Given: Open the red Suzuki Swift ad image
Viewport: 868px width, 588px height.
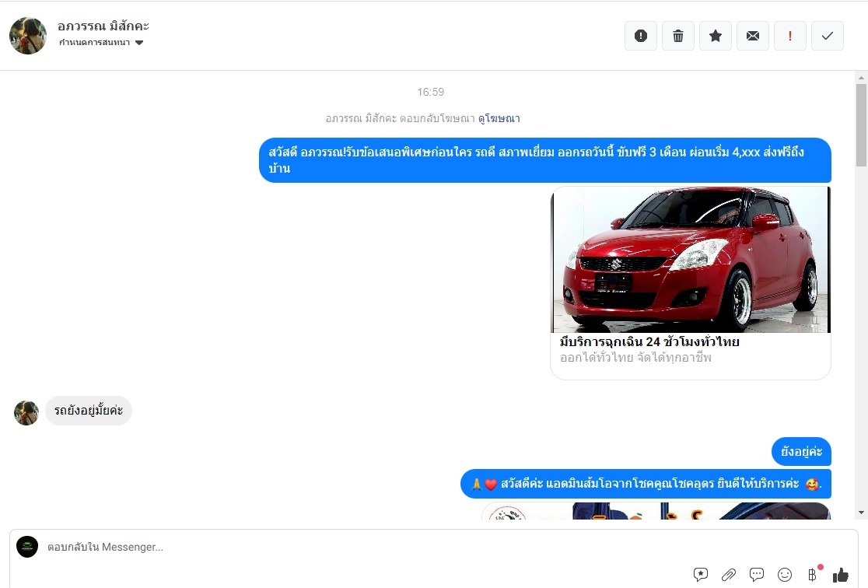Looking at the screenshot, I should (x=691, y=260).
